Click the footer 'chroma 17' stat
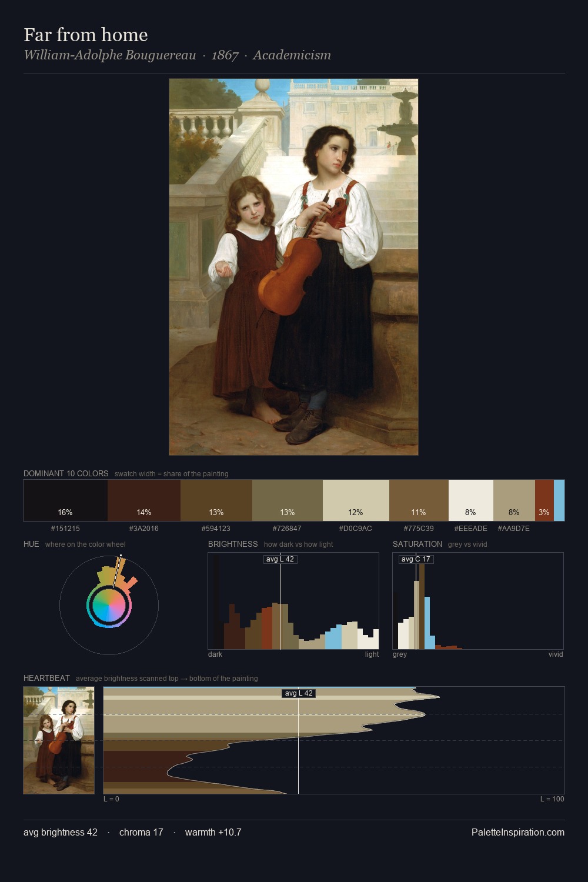 click(x=141, y=832)
